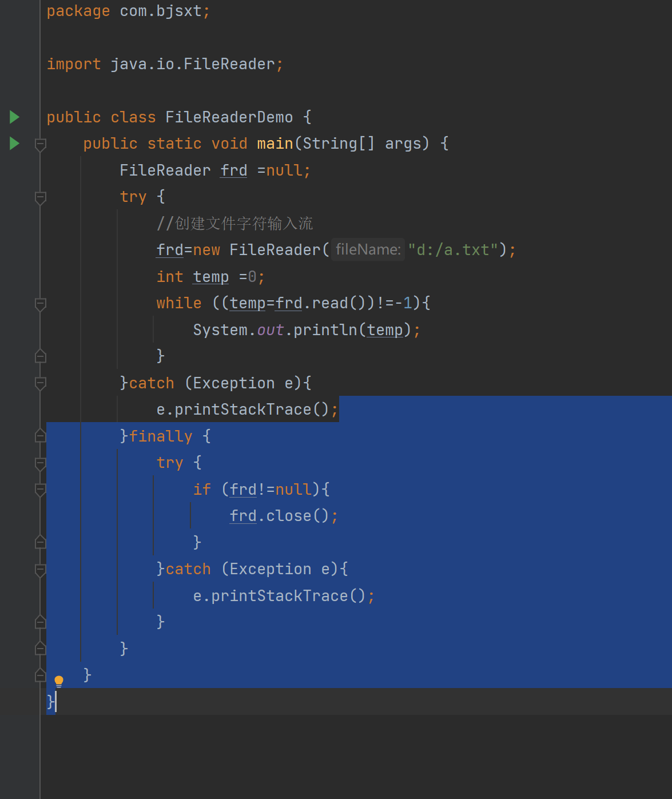
Task: Click the "d:/a.txt" string literal
Action: pyautogui.click(x=453, y=250)
